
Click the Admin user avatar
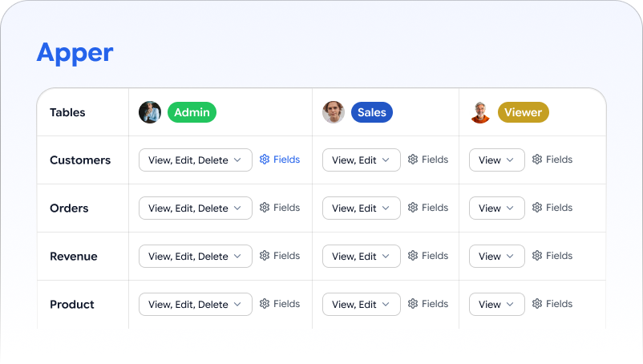[150, 112]
